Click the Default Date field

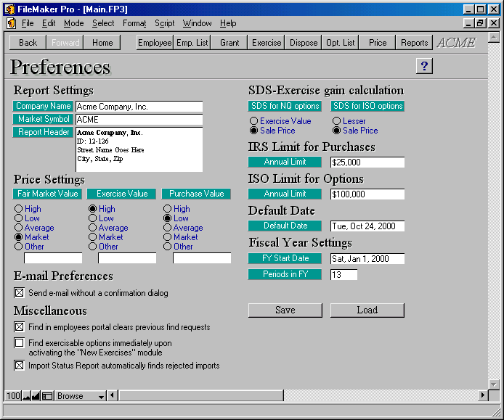(x=367, y=226)
